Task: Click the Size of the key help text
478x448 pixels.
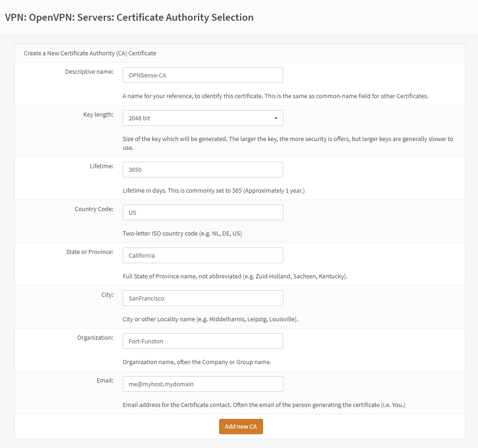Action: click(x=288, y=143)
